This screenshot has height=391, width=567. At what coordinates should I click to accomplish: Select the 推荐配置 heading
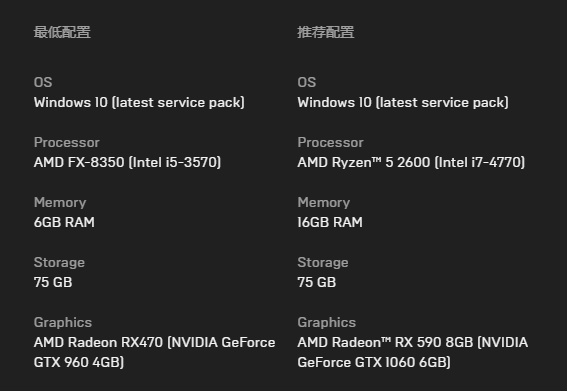[x=325, y=32]
